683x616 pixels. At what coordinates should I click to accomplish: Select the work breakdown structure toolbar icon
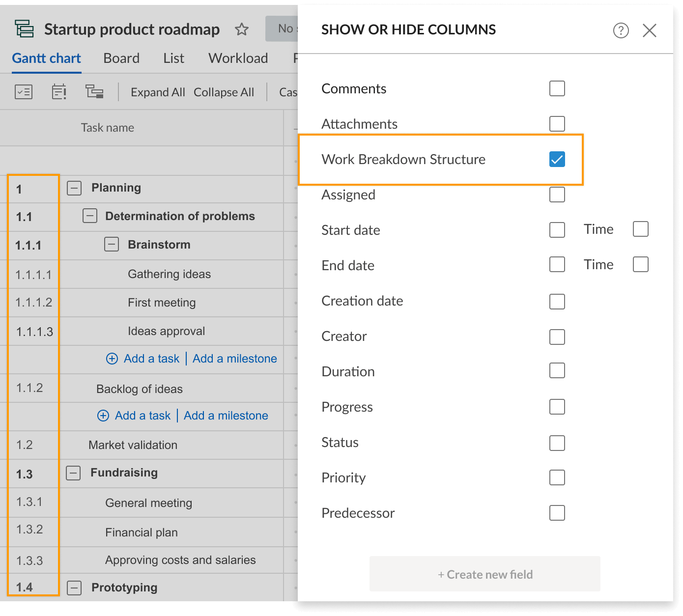click(x=94, y=91)
